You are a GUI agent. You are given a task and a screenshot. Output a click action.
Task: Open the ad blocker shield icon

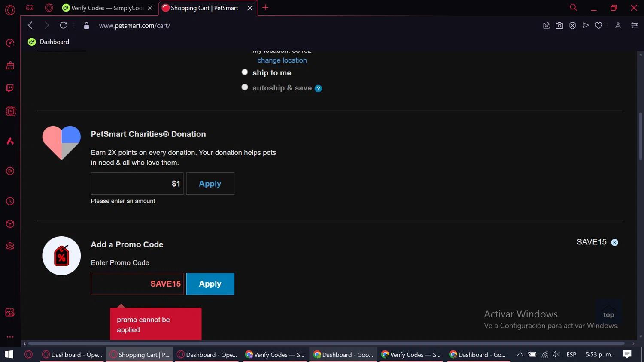coord(572,26)
